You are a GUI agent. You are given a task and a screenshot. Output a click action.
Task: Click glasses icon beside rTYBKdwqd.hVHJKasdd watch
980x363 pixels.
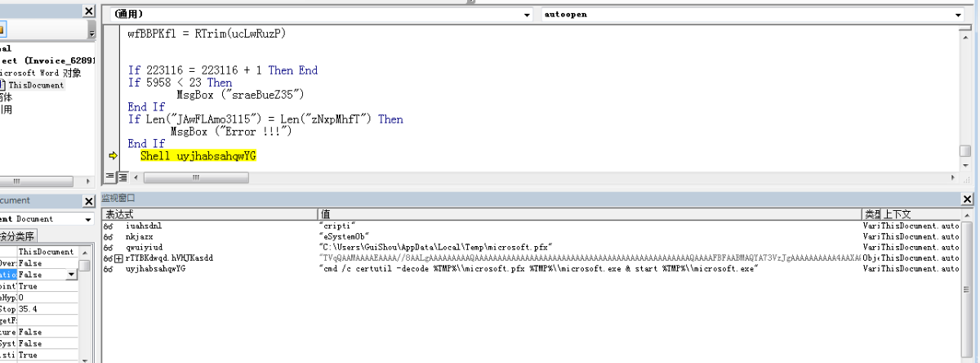tap(107, 258)
